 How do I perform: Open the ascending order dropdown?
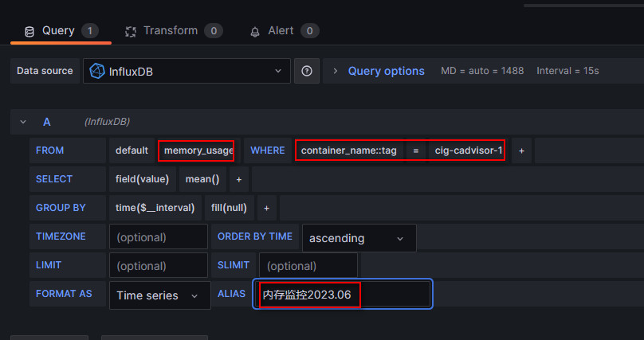click(x=359, y=238)
